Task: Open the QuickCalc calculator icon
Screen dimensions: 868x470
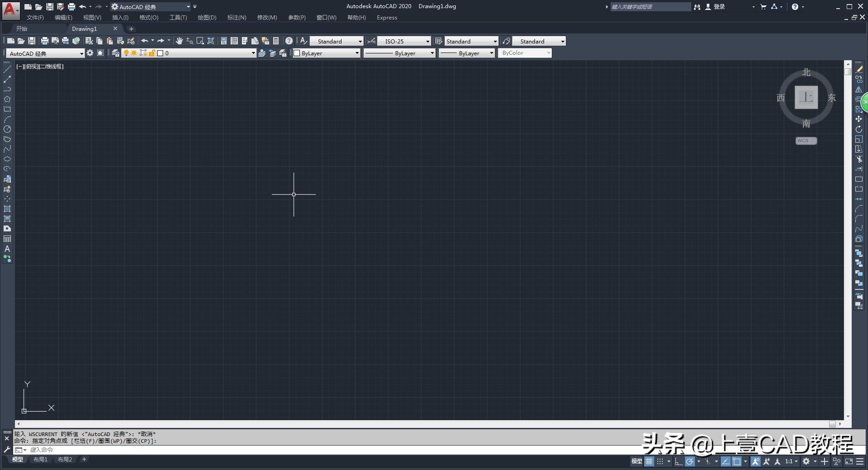Action: point(276,41)
